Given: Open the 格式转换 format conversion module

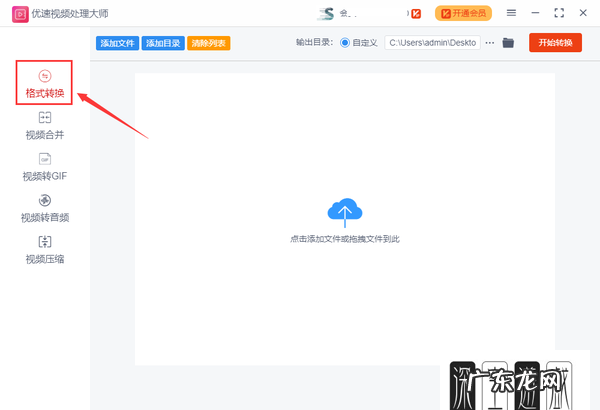Looking at the screenshot, I should coord(44,83).
